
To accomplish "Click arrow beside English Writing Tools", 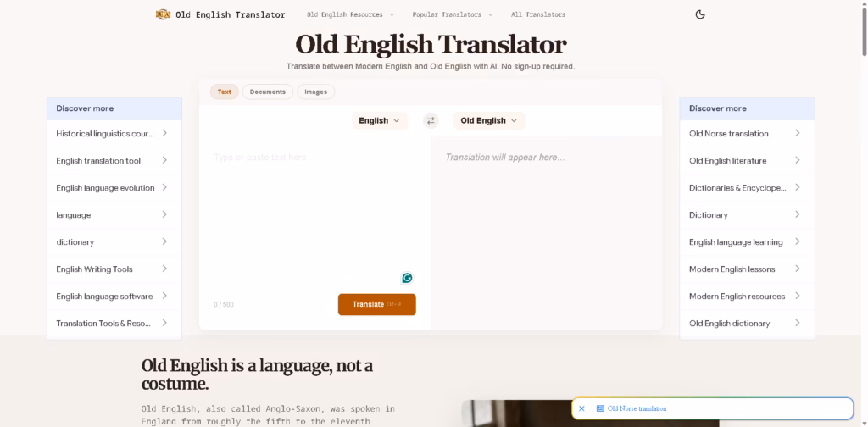I will (x=164, y=269).
